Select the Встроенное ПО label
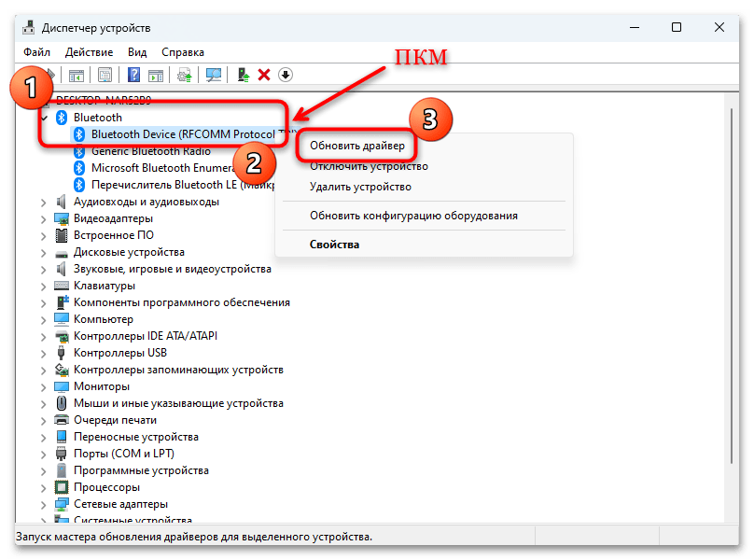Image resolution: width=754 pixels, height=560 pixels. [114, 235]
